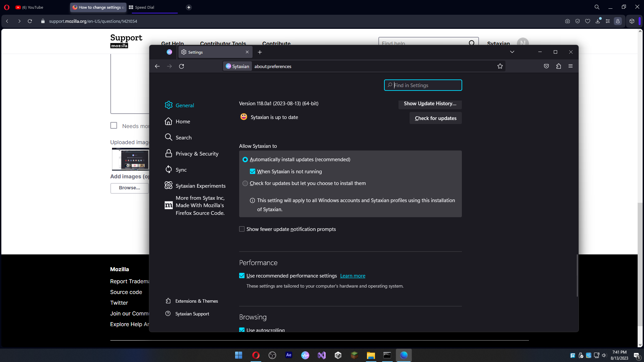Open Visual Studio from taskbar

click(x=322, y=355)
